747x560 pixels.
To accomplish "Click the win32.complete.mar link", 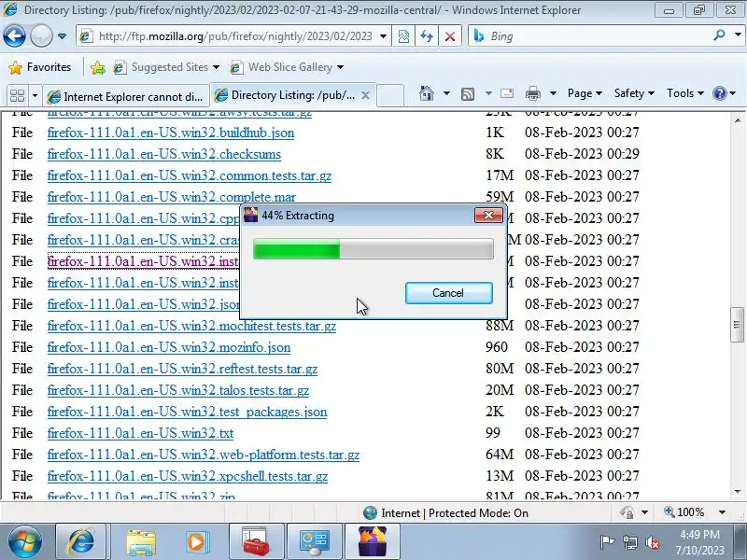I will 172,197.
